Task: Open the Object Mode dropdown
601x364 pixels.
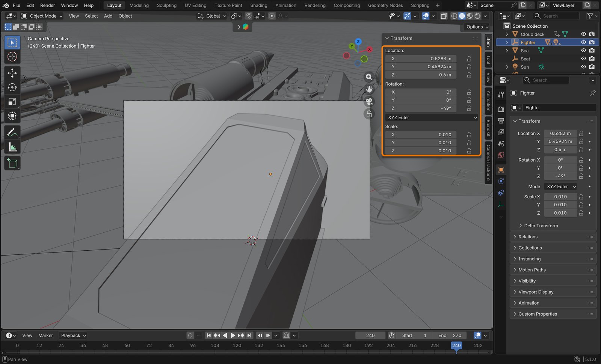Action: [42, 16]
